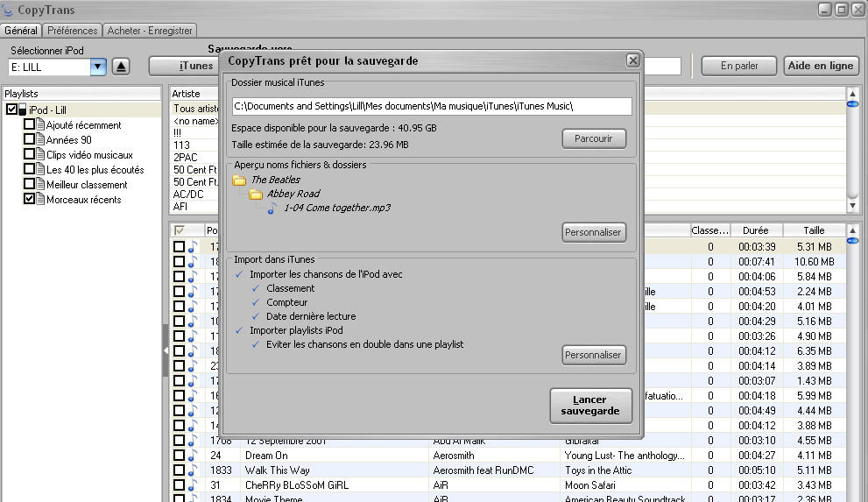Click the iTunes backup button

point(185,66)
